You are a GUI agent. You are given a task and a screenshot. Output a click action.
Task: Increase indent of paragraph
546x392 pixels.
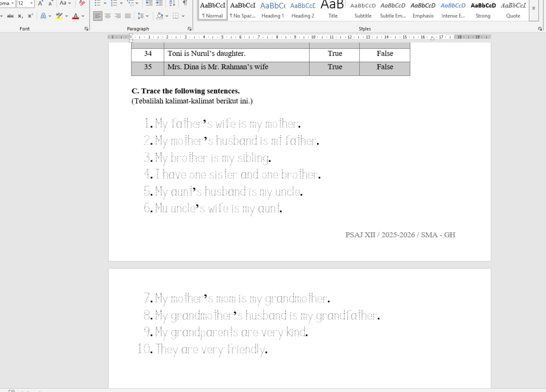(x=159, y=3)
